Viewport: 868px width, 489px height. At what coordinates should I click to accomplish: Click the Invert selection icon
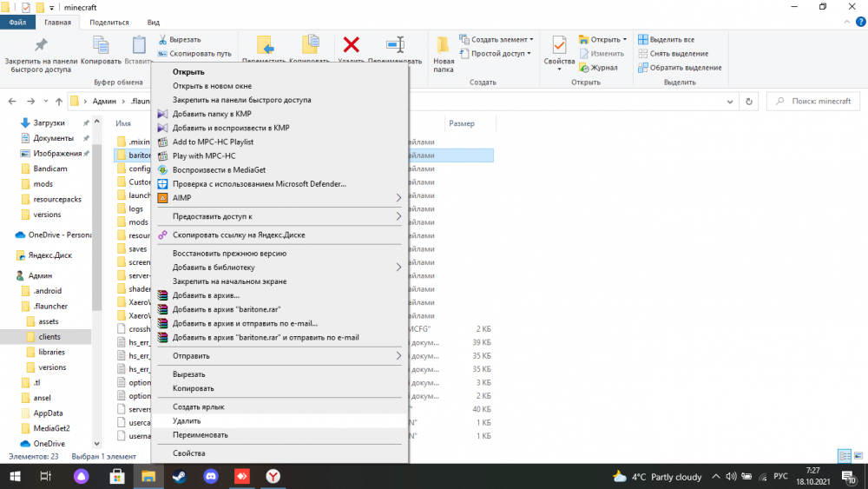[x=642, y=68]
